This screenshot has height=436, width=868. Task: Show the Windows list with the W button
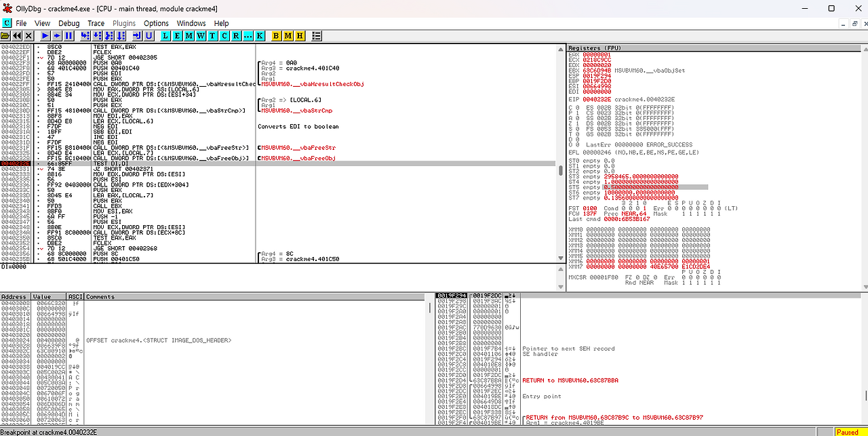click(201, 35)
